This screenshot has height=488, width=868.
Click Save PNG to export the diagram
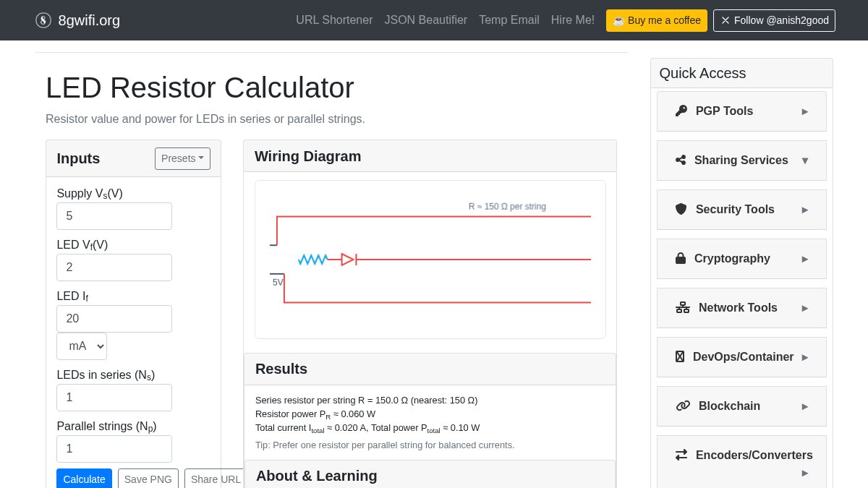click(x=148, y=479)
